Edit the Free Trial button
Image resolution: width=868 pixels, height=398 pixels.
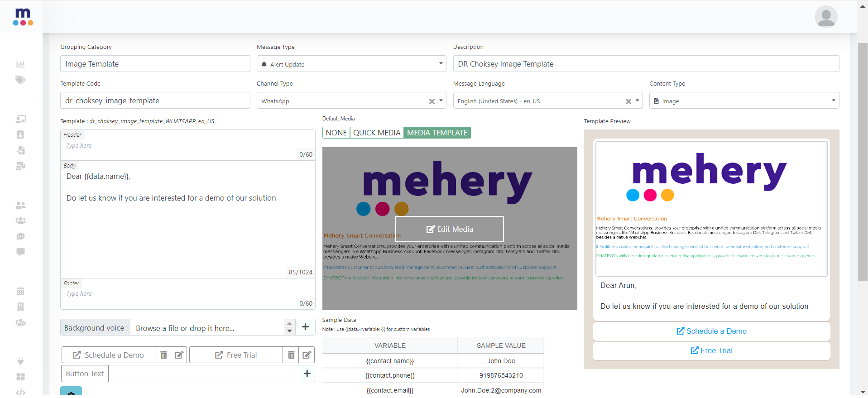tap(307, 355)
